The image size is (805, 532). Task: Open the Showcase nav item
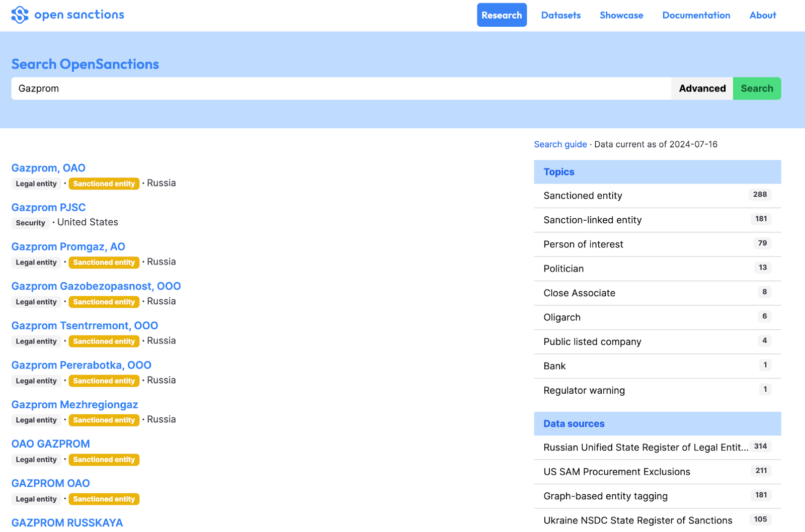click(x=621, y=15)
